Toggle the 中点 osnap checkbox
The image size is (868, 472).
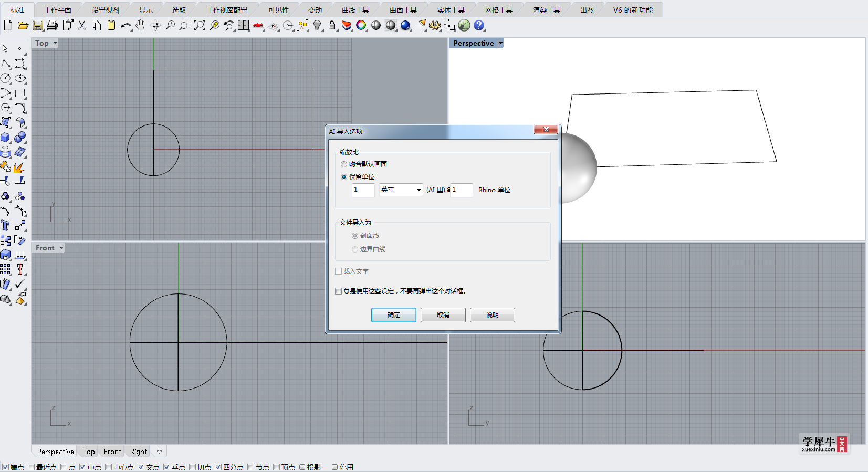click(x=82, y=467)
